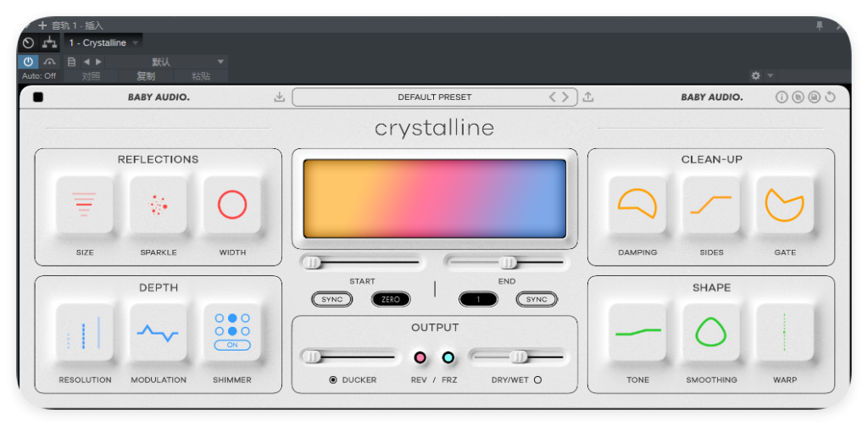Click the preset download/load icon

[x=280, y=97]
